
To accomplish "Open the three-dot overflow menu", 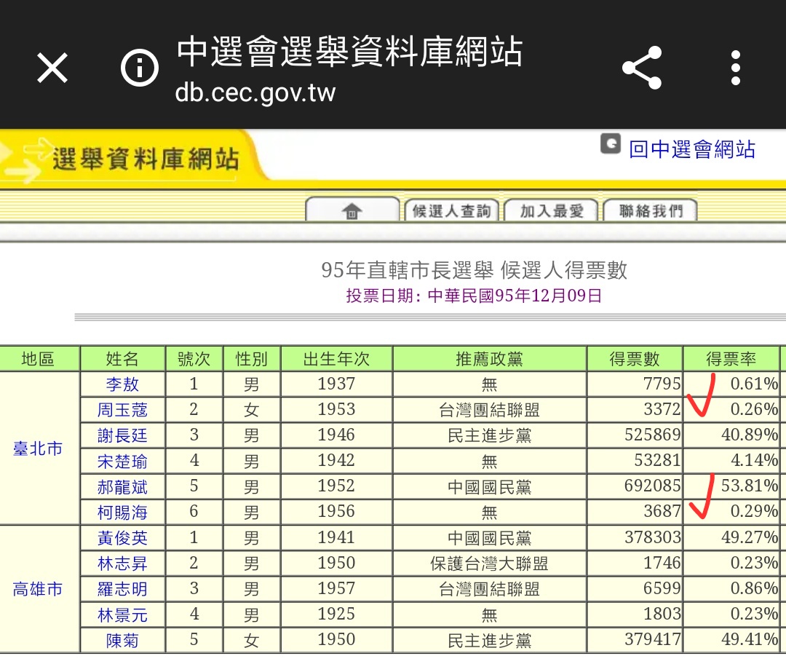I will click(736, 68).
